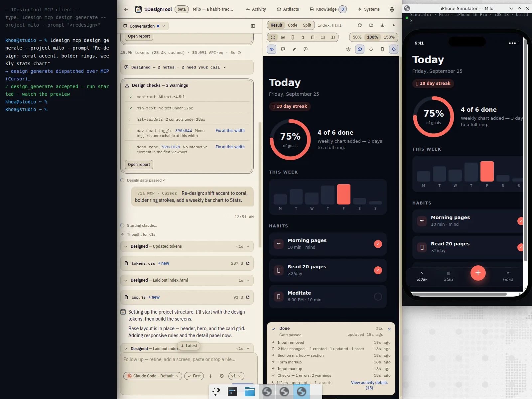Image resolution: width=532 pixels, height=399 pixels.
Task: Jump to Latest message button
Action: (189, 346)
